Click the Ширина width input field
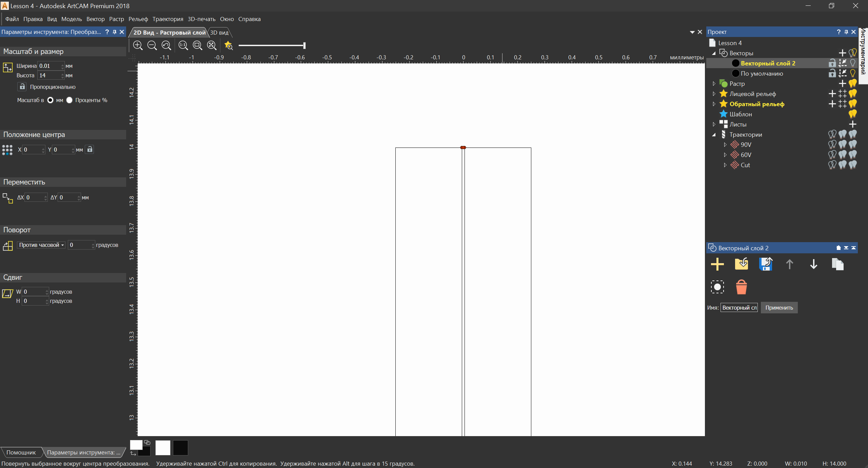Image resolution: width=868 pixels, height=468 pixels. pyautogui.click(x=50, y=66)
